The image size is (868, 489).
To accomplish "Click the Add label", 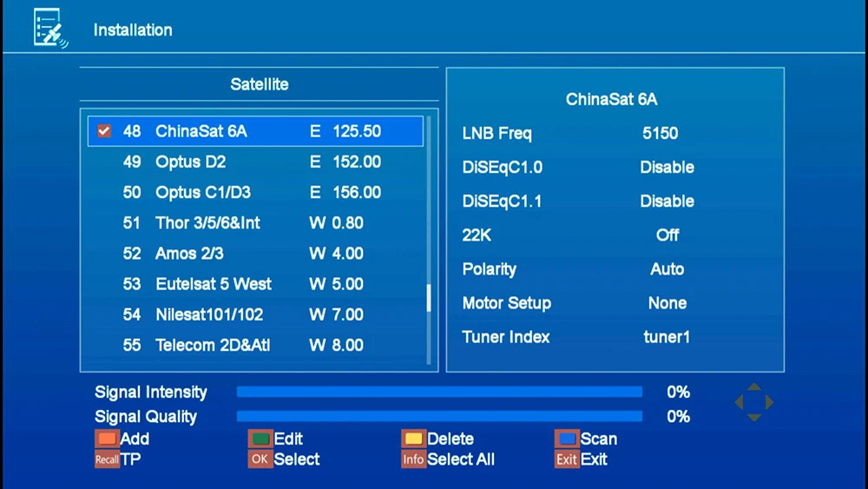I will [x=135, y=439].
